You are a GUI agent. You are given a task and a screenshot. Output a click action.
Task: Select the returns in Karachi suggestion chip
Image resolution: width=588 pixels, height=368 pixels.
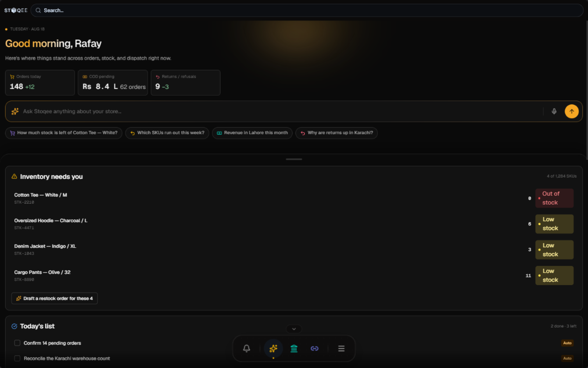pos(336,133)
